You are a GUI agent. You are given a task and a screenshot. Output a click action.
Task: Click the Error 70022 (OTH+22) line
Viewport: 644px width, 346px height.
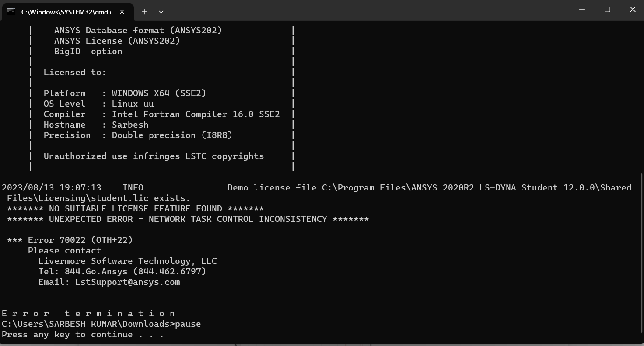pos(70,240)
